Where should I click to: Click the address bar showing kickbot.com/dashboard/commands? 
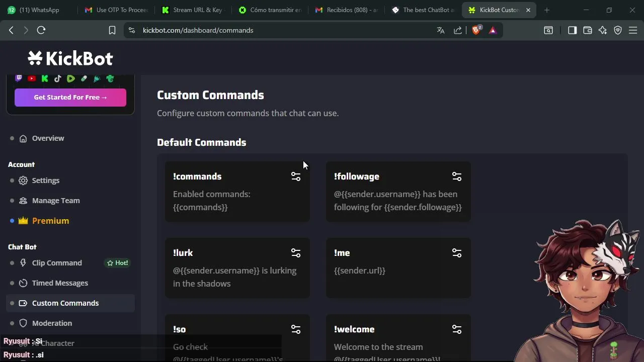(282, 30)
